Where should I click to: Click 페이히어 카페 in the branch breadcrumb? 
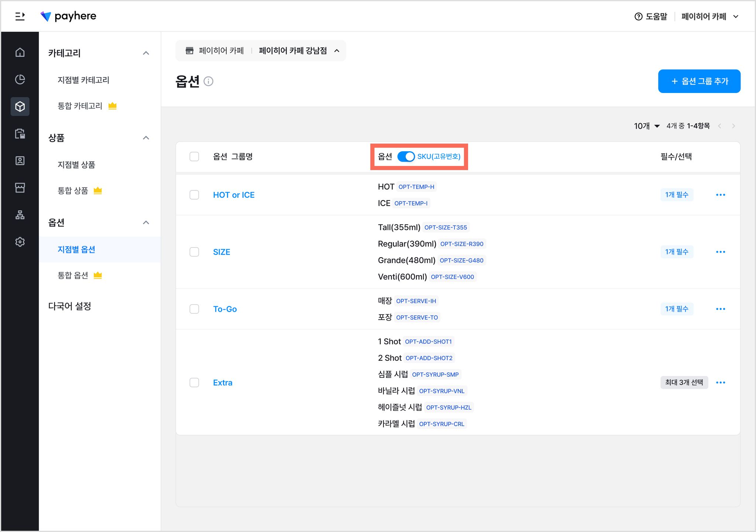221,51
